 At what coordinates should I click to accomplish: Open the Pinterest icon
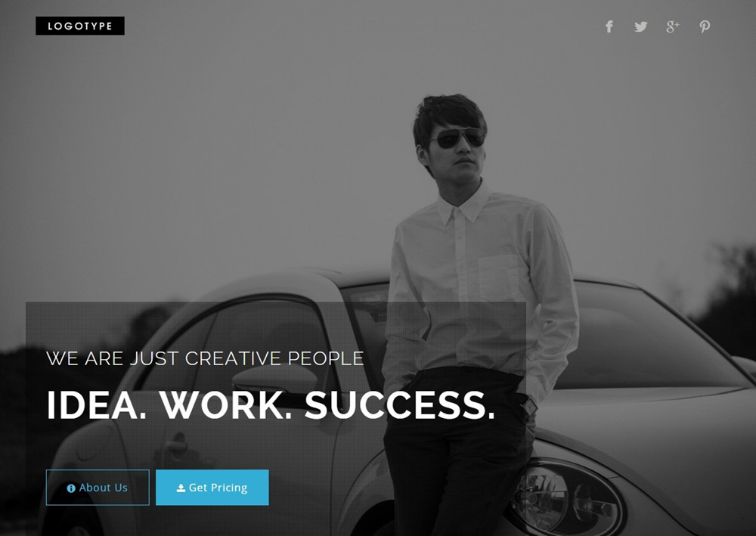pyautogui.click(x=705, y=26)
